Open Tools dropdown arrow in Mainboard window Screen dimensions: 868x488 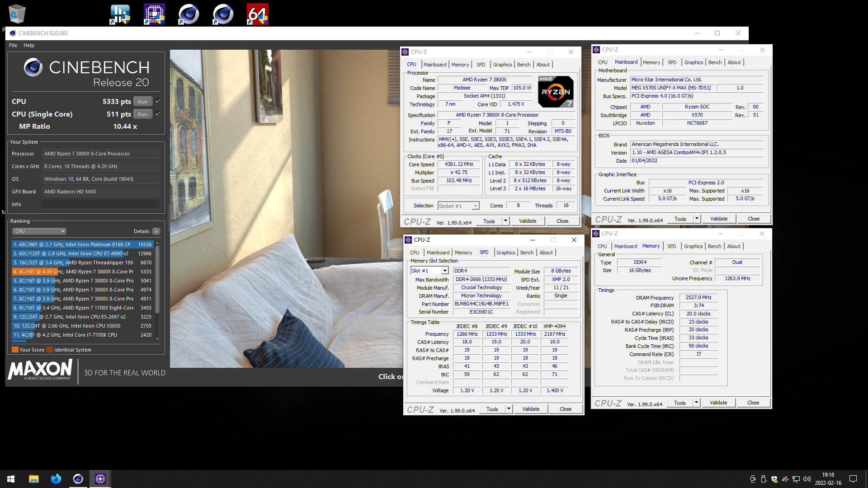(697, 219)
